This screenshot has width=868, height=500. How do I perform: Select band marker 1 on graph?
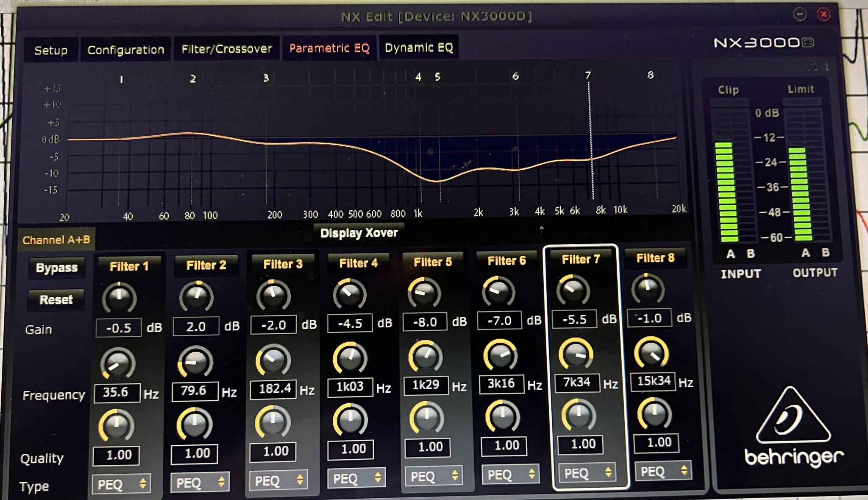121,79
